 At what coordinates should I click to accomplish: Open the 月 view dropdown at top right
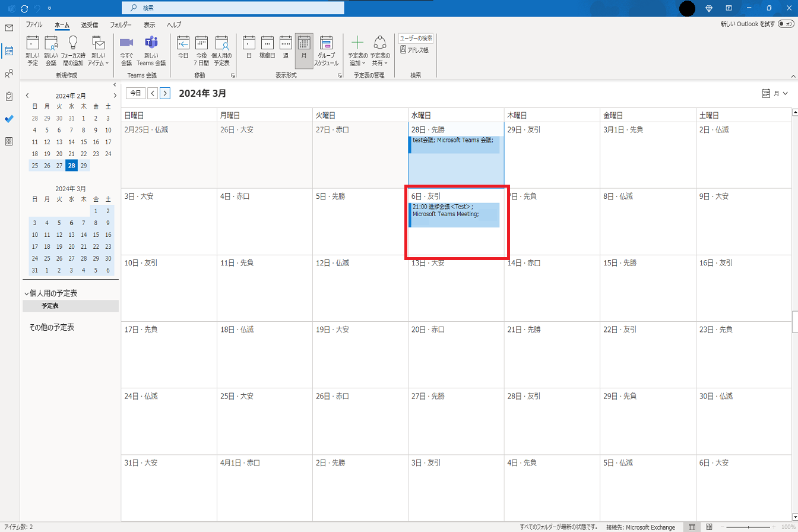coord(774,93)
